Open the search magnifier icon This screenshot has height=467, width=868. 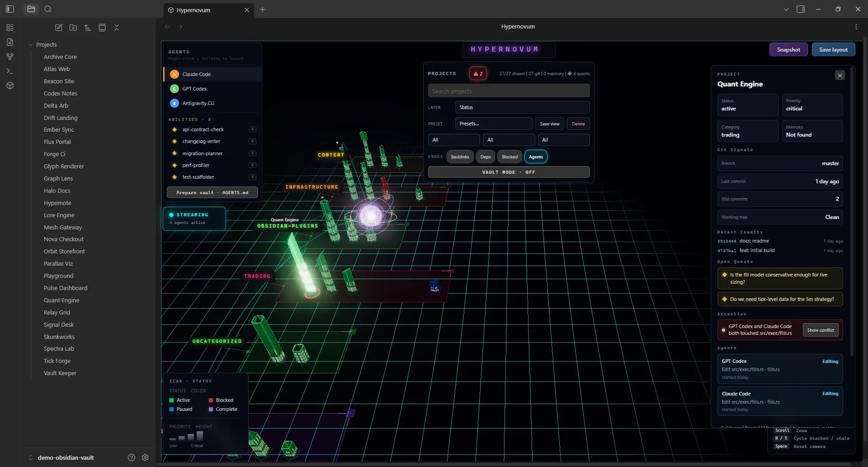pos(48,9)
